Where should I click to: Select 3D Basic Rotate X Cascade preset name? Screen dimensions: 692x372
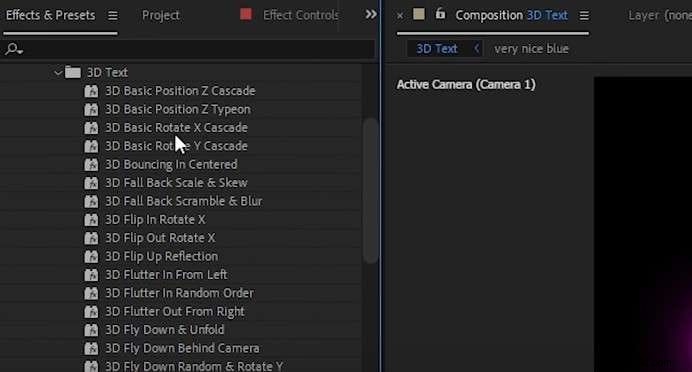click(x=176, y=128)
